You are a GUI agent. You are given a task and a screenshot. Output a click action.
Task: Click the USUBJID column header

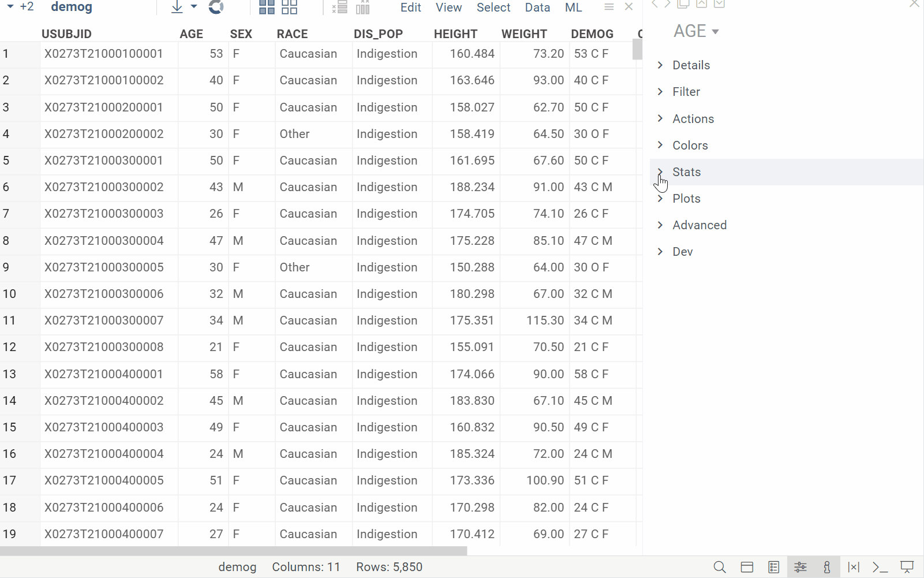click(x=66, y=34)
